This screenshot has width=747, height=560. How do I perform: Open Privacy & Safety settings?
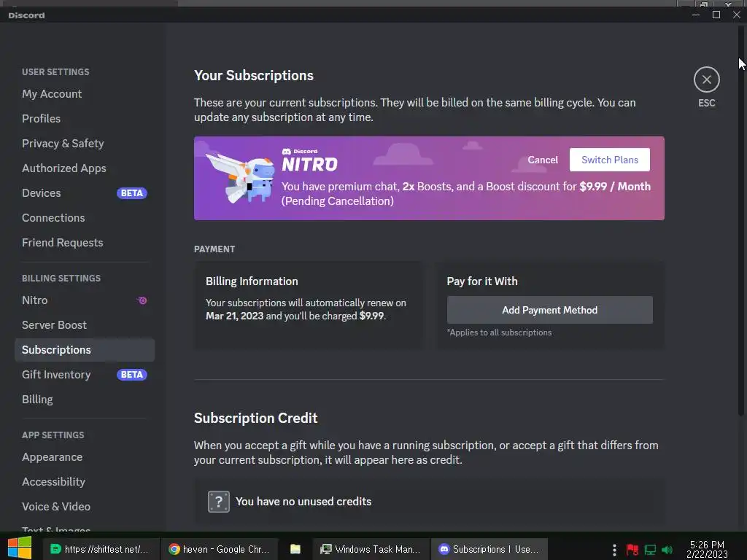(63, 144)
